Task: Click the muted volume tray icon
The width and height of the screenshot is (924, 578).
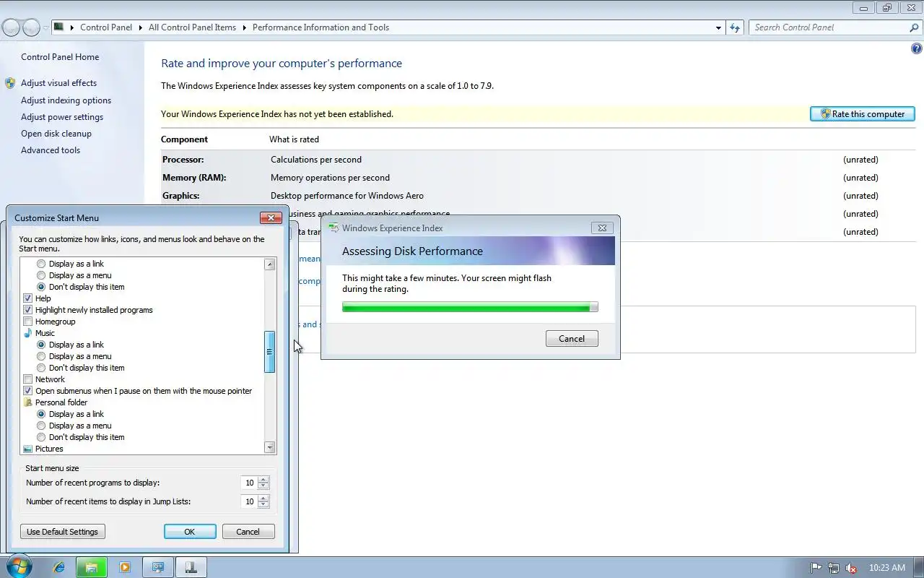Action: 851,568
